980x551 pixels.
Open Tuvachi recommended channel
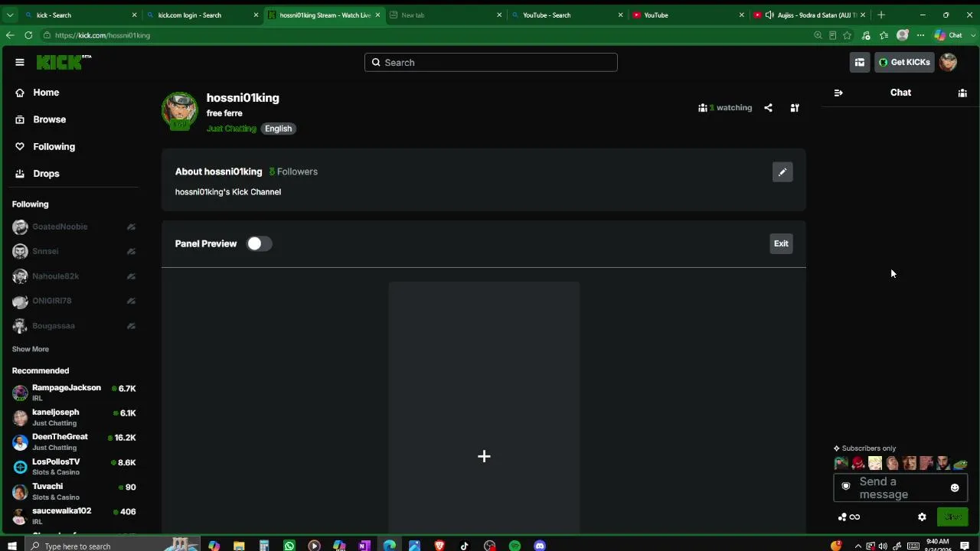tap(74, 491)
